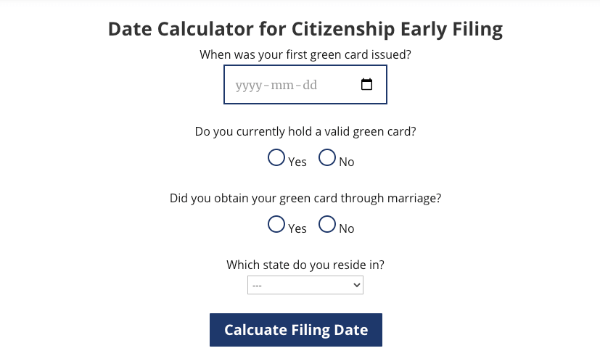Click the chevron arrow on state select
The image size is (600, 364).
click(x=357, y=285)
